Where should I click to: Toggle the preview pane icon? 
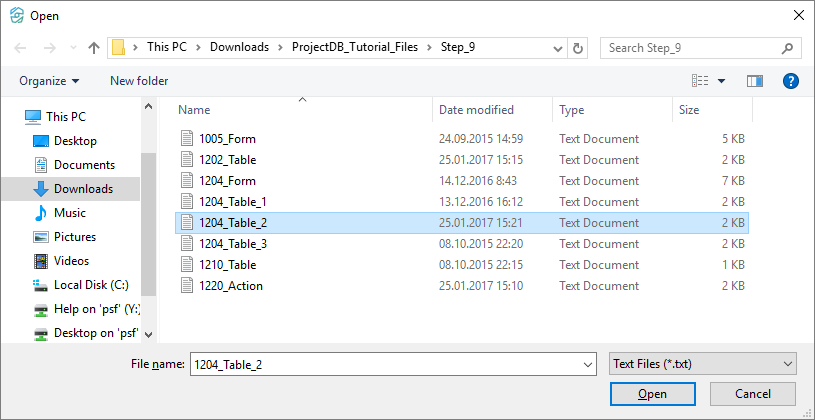coord(754,81)
